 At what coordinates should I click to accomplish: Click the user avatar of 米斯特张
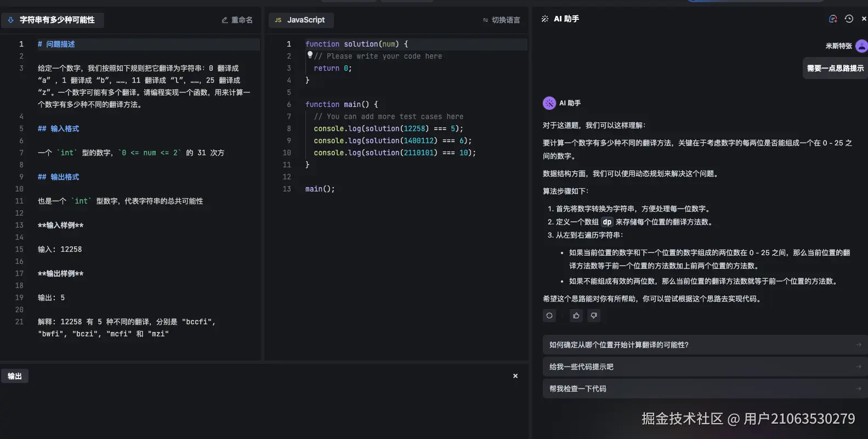pyautogui.click(x=861, y=46)
